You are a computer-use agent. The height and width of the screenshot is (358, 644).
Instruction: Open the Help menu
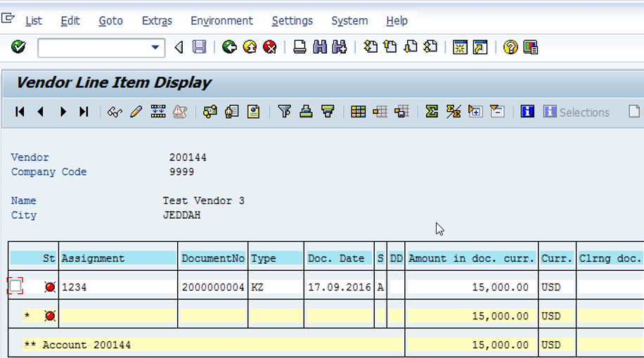pyautogui.click(x=397, y=20)
